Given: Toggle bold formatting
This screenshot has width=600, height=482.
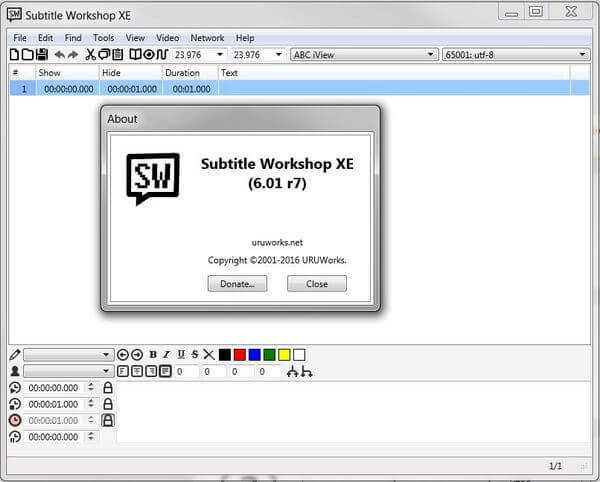Looking at the screenshot, I should 153,355.
